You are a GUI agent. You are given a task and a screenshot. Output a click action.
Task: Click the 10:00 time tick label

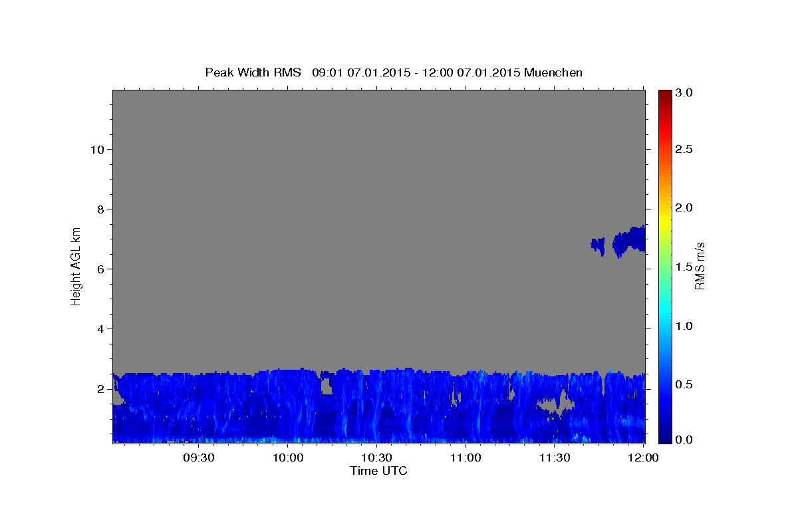pyautogui.click(x=288, y=458)
